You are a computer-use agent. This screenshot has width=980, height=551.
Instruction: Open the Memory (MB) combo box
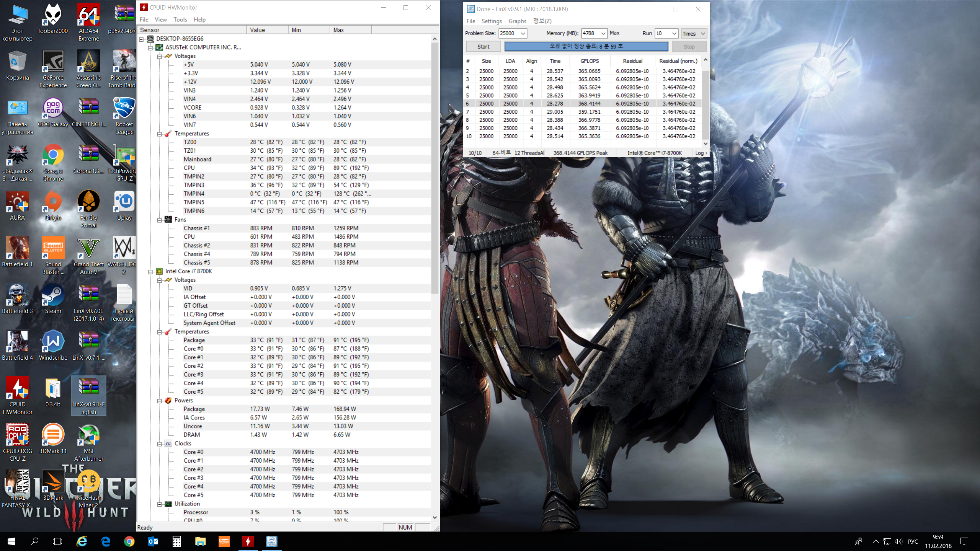(603, 34)
